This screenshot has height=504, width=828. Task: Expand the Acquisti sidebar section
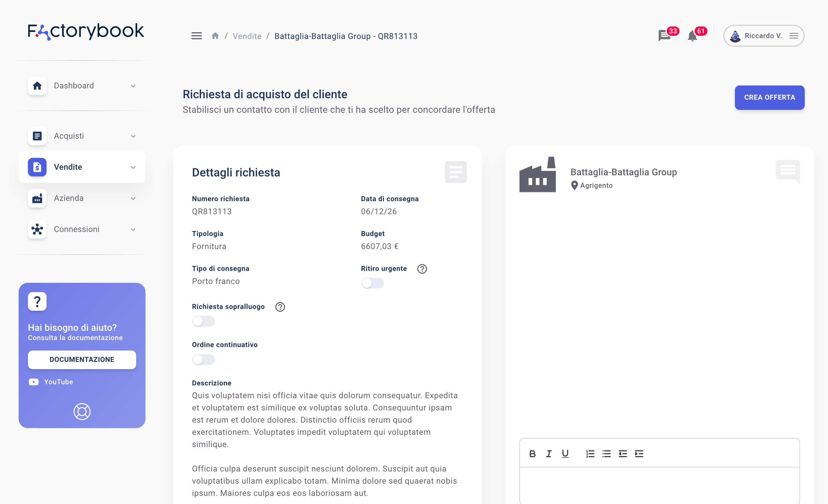pos(82,136)
